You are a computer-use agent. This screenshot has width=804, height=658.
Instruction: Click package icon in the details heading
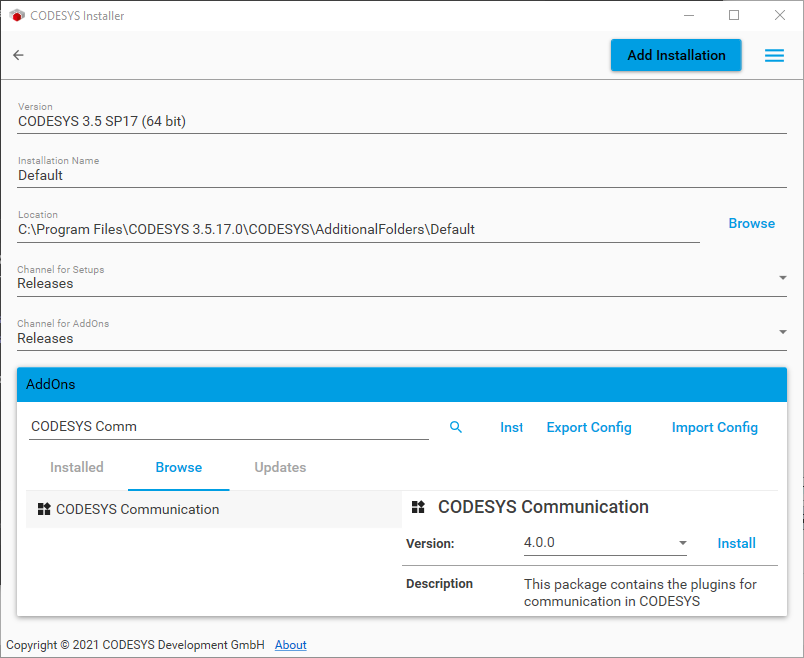(x=418, y=508)
